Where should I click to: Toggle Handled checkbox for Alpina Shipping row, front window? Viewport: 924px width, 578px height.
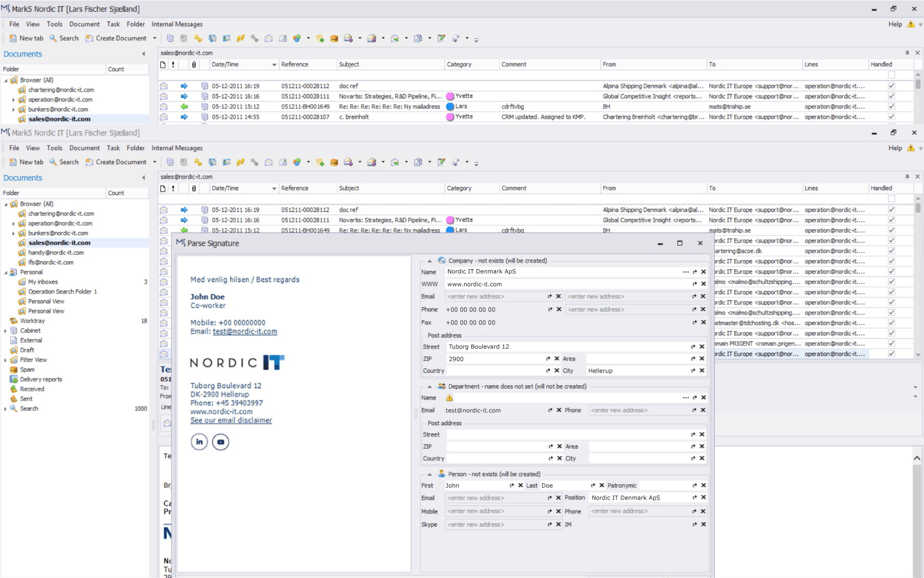(891, 209)
